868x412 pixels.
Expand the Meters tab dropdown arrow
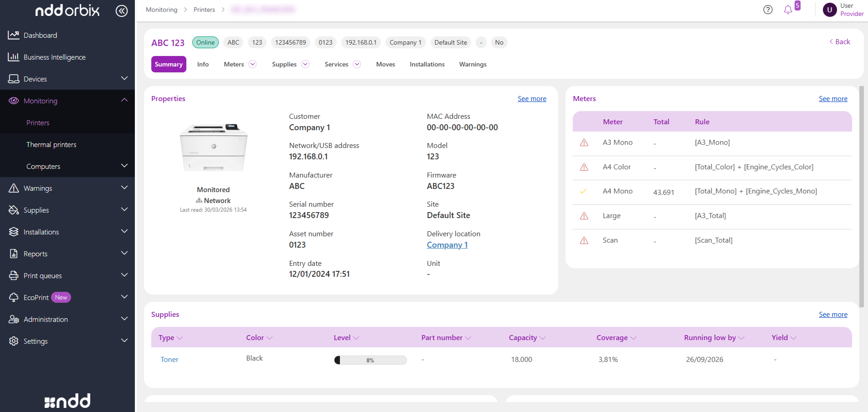(x=252, y=64)
